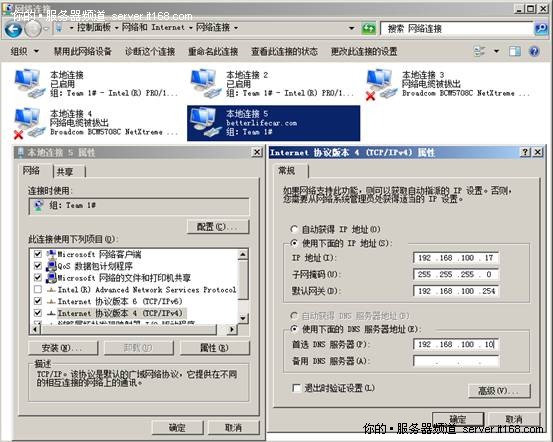This screenshot has width=553, height=442.
Task: Click the IP 地址 input field
Action: (x=456, y=258)
